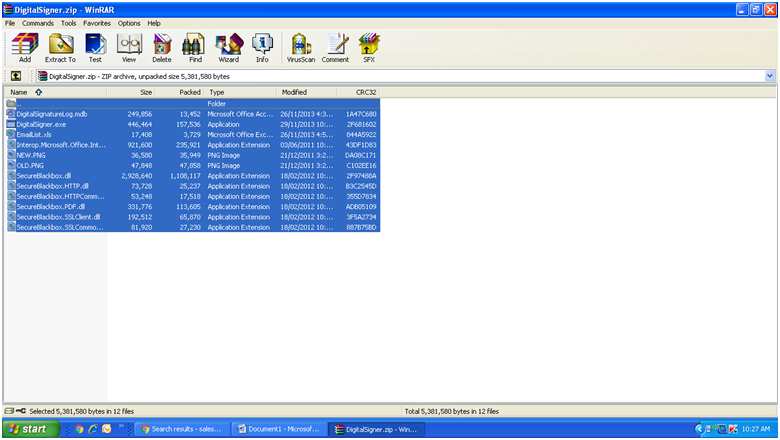Sort by the CRC32 column header
This screenshot has height=440, width=780.
(x=359, y=92)
